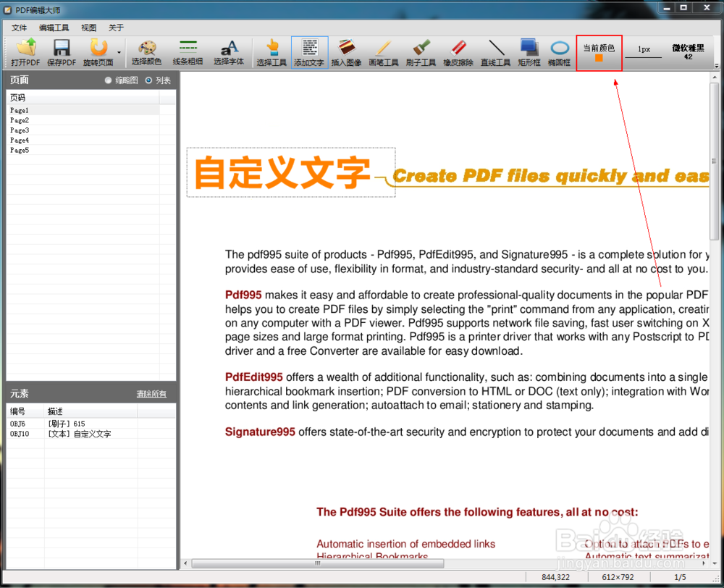Open a PDF with 打开PDF

tap(26, 53)
